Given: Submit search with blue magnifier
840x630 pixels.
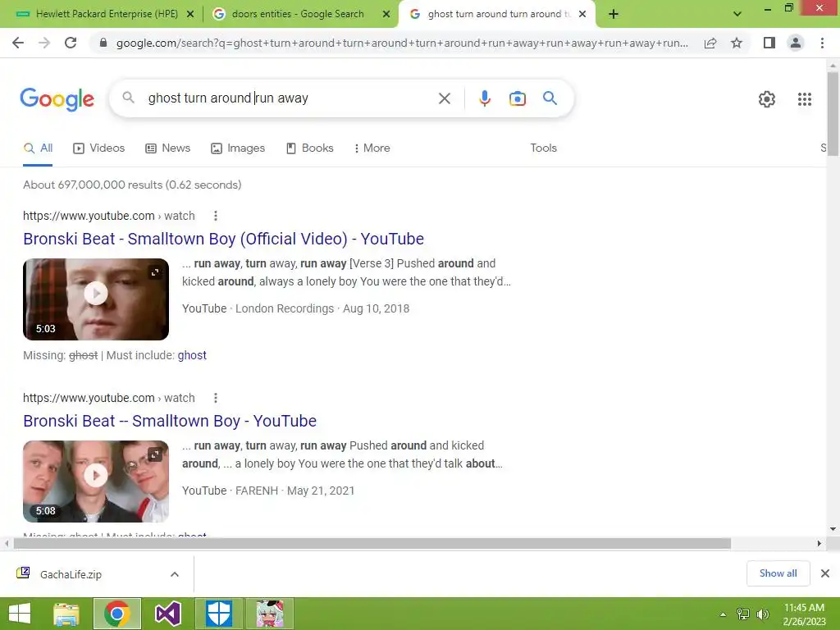Looking at the screenshot, I should pos(550,98).
